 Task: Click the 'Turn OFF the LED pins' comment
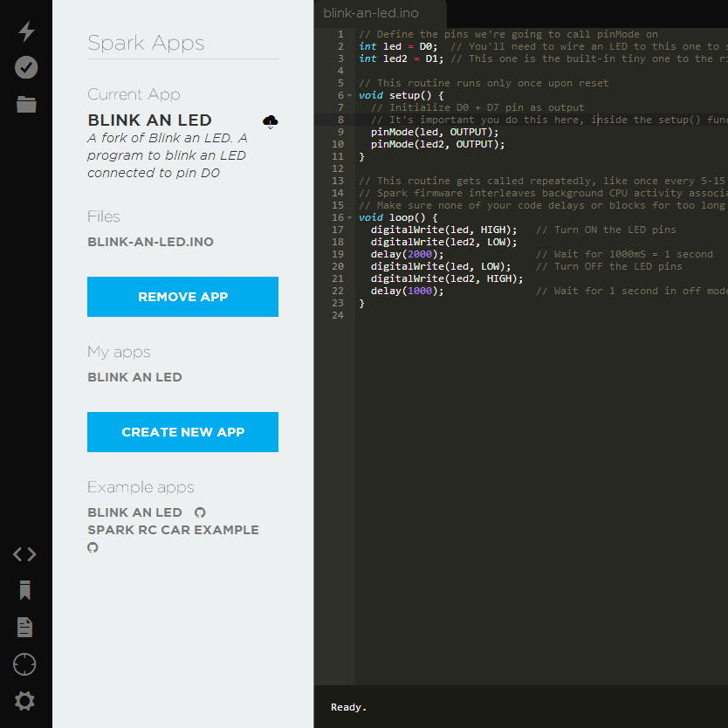click(609, 266)
